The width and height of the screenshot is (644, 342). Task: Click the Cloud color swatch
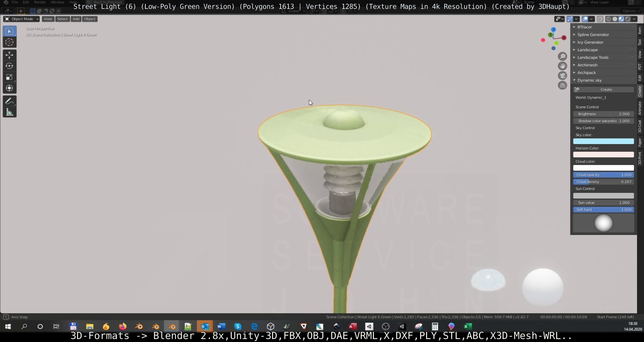pos(604,168)
